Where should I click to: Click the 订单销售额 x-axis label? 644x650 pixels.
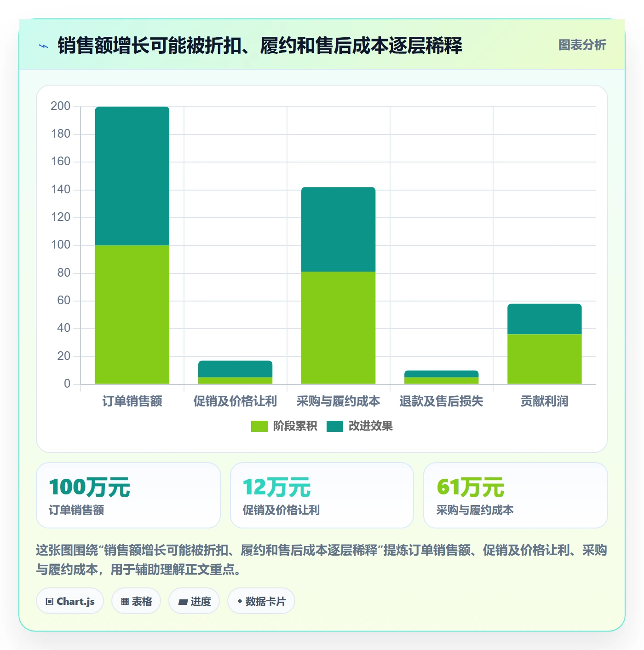tap(132, 401)
